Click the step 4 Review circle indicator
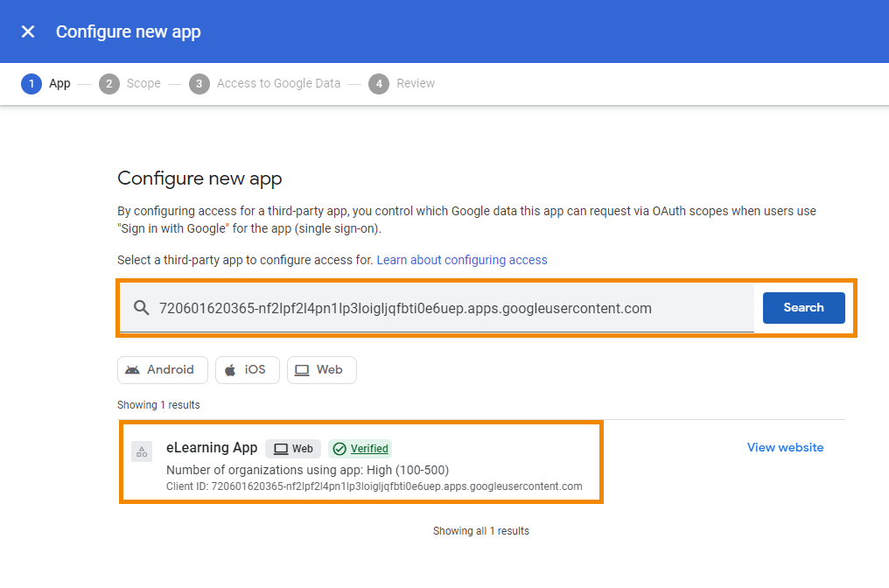Image resolution: width=889 pixels, height=588 pixels. (379, 83)
